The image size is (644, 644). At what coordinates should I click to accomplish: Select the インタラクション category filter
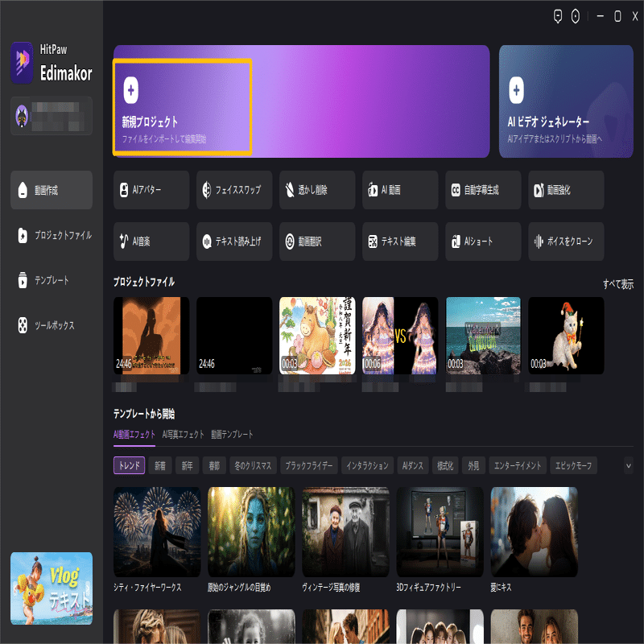(367, 465)
